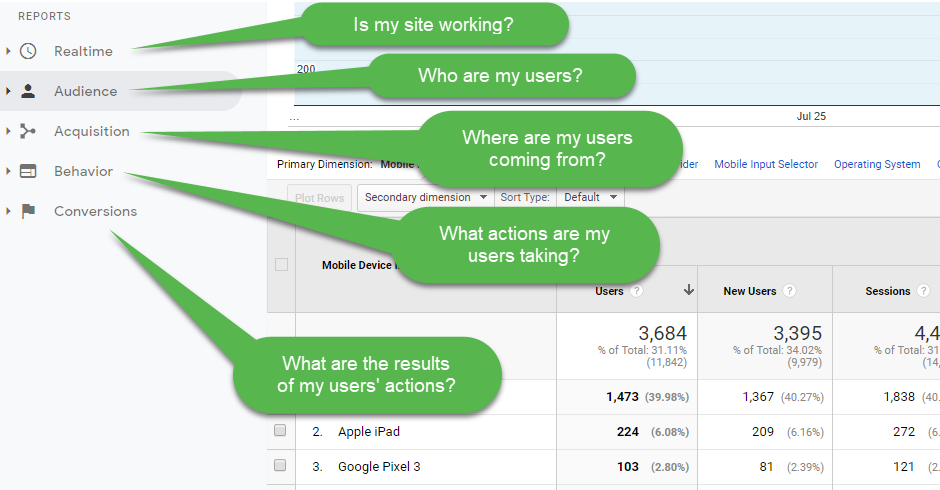Click the Realtime clock icon

coord(28,51)
